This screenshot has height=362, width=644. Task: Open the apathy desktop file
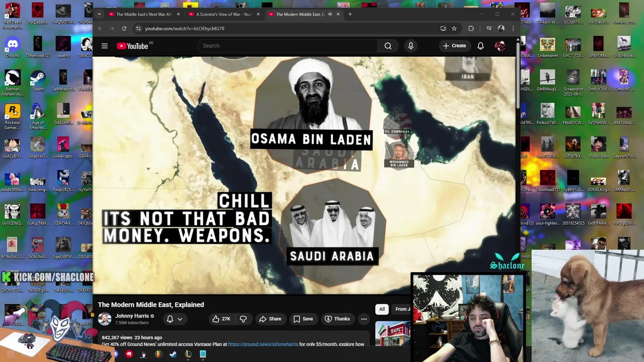(63, 48)
